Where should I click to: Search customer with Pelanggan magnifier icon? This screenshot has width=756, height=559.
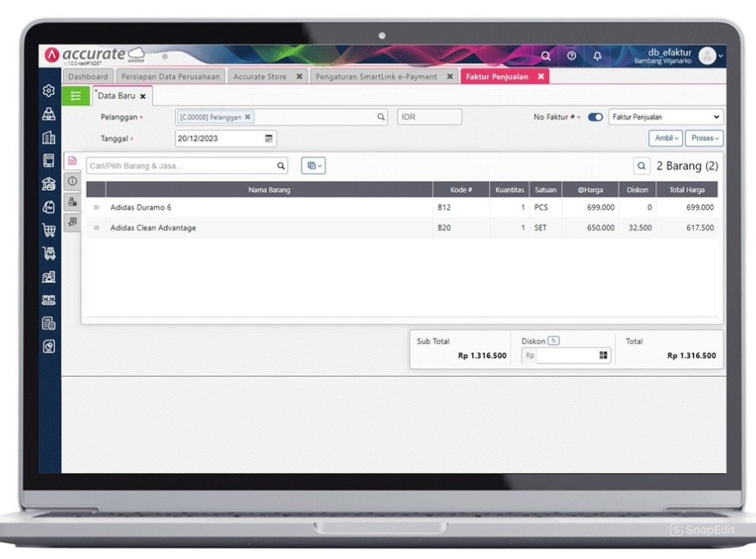coord(381,117)
